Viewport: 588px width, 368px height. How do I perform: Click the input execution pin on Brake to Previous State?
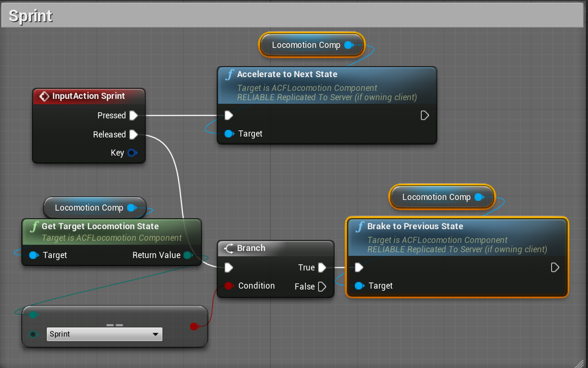(359, 268)
